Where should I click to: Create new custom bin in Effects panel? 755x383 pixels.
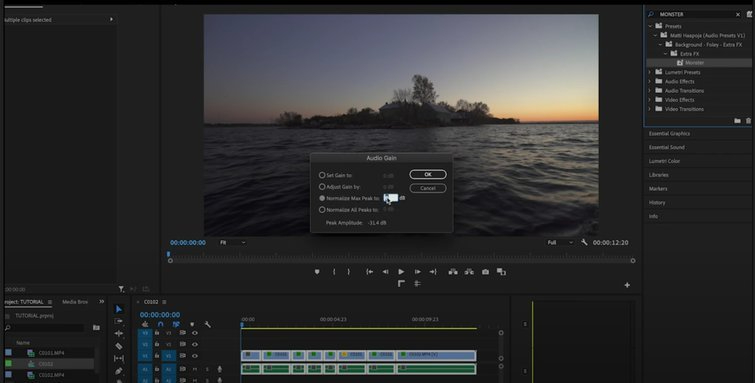click(737, 121)
